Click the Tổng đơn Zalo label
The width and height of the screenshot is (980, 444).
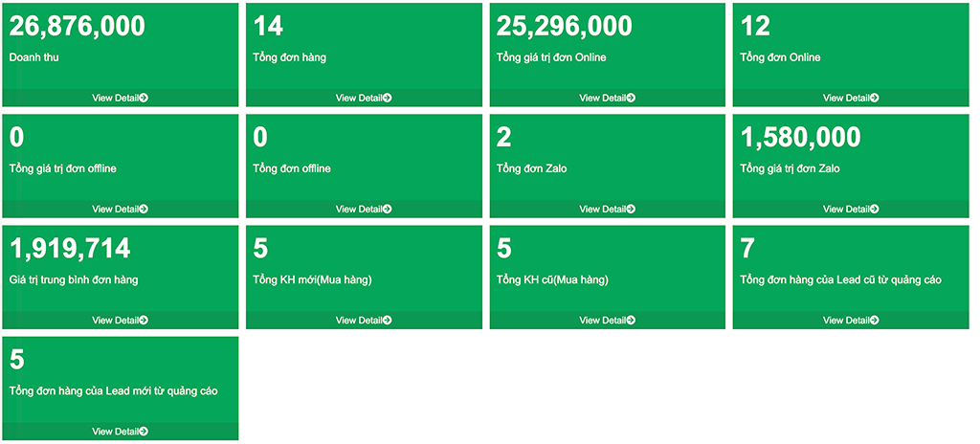(532, 168)
